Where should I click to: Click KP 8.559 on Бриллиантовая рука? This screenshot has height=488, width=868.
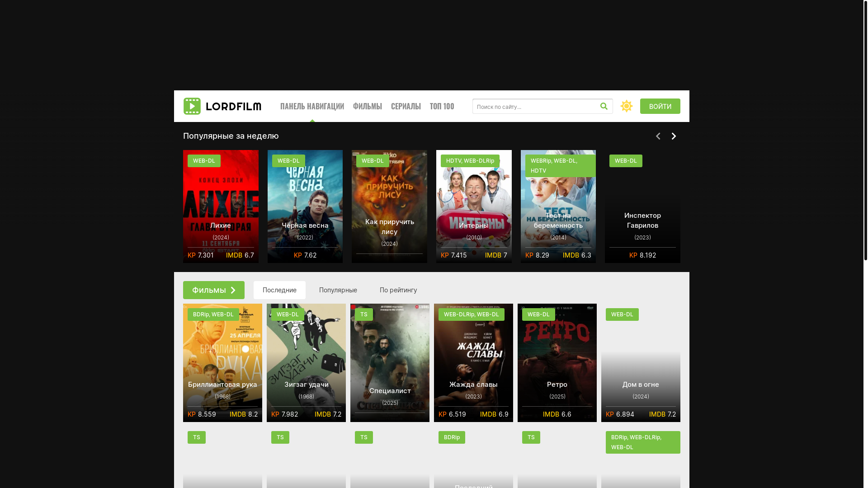coord(202,414)
